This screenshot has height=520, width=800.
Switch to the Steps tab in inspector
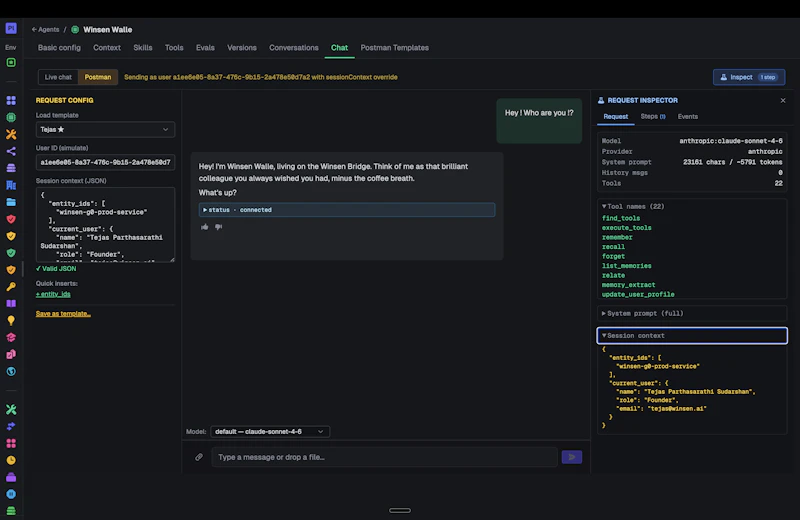coord(653,117)
